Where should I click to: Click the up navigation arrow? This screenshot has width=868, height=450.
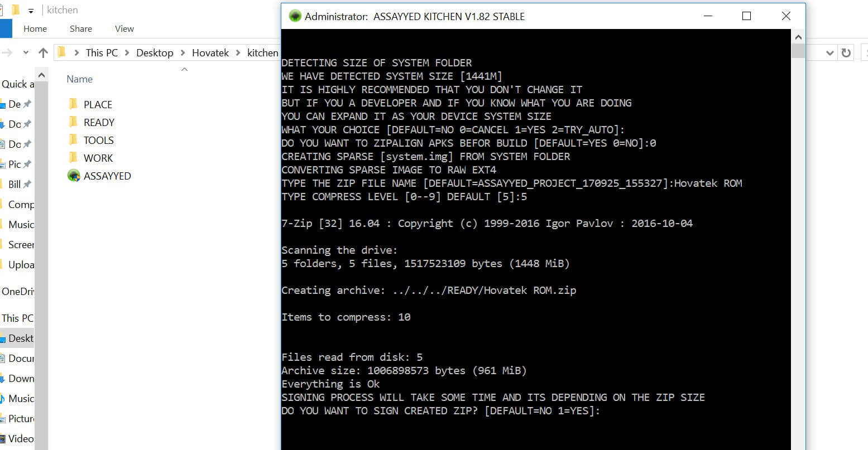[x=43, y=52]
